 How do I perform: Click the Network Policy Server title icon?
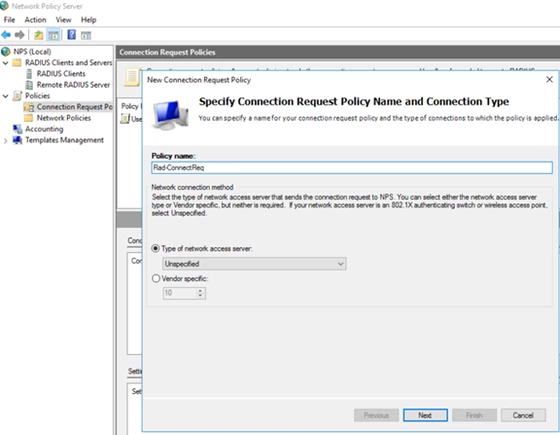click(x=4, y=6)
